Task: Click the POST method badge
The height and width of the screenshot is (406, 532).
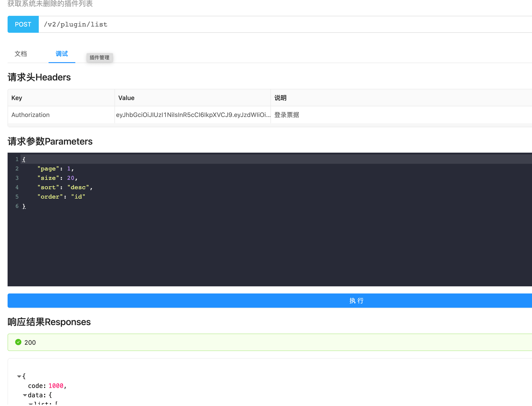Action: tap(23, 25)
